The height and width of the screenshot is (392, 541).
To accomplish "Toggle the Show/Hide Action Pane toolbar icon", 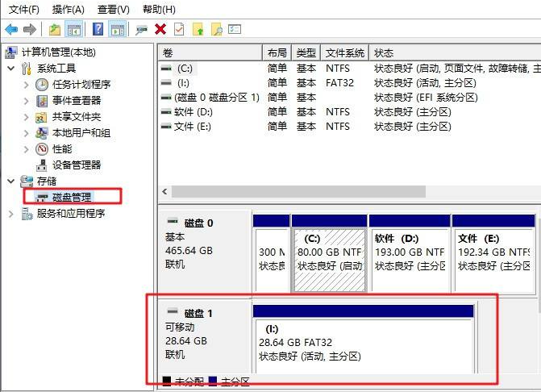I will pos(117,29).
